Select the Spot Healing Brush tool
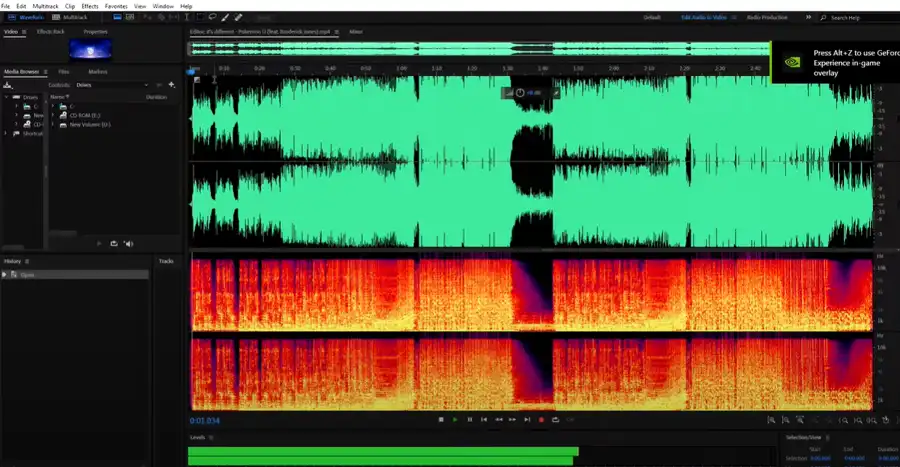 tap(238, 17)
